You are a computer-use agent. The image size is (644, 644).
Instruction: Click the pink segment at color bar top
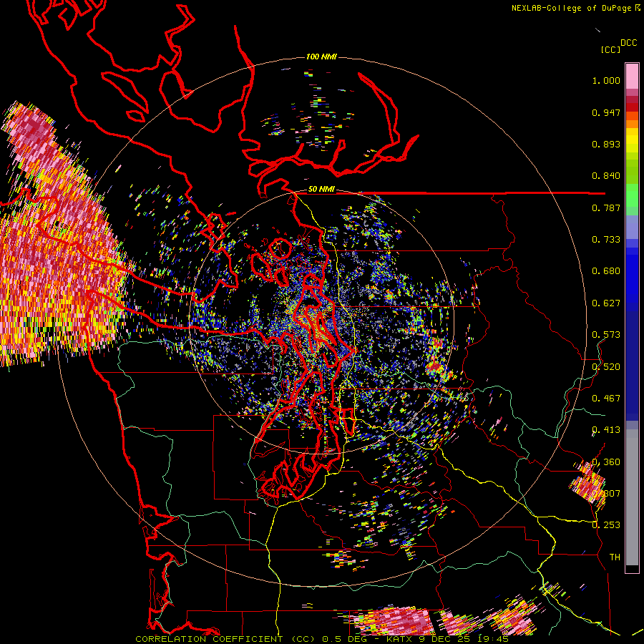(x=632, y=76)
